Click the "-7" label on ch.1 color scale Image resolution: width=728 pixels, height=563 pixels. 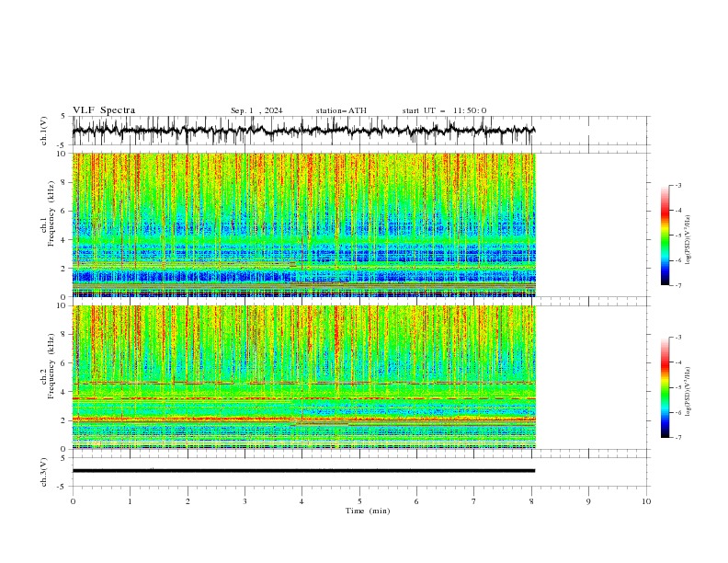677,285
